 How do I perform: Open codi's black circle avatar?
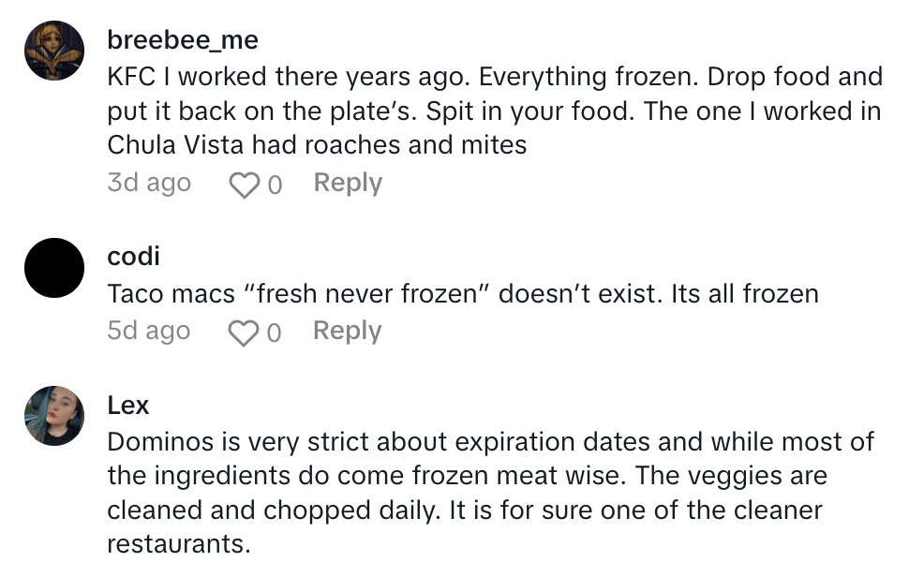[x=55, y=267]
